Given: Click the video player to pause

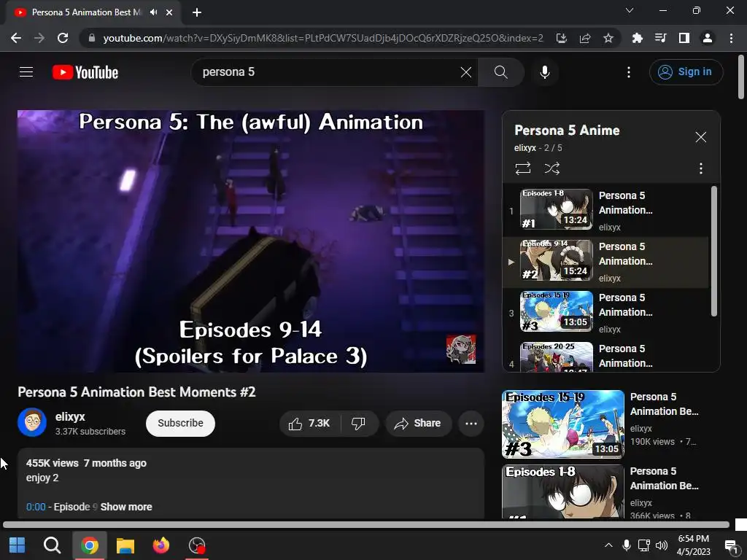Looking at the screenshot, I should tap(251, 241).
